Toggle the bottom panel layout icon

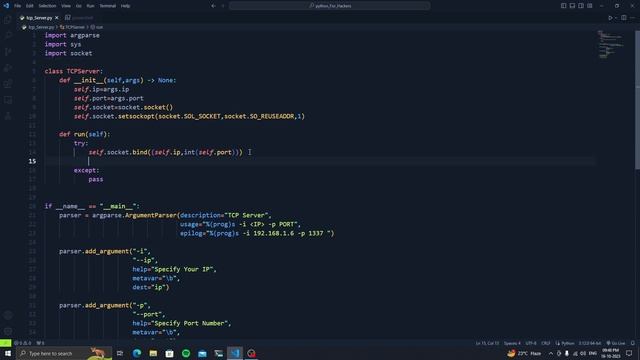pyautogui.click(x=572, y=6)
